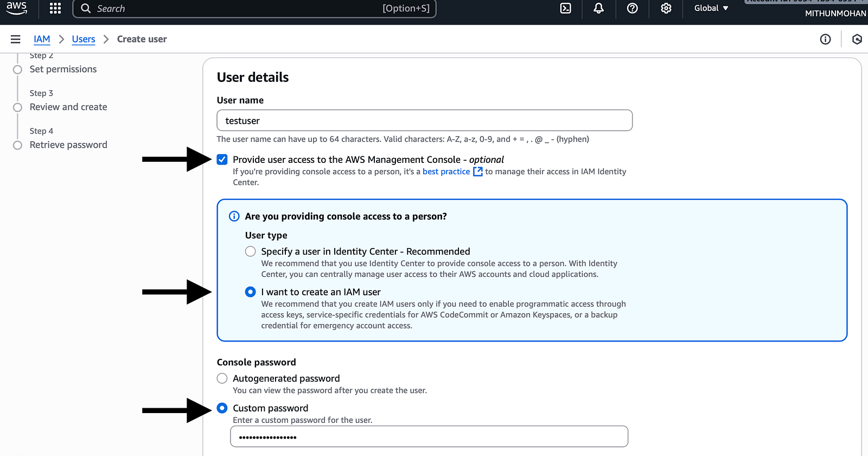
Task: Go to IAM breadcrumb link
Action: 42,39
